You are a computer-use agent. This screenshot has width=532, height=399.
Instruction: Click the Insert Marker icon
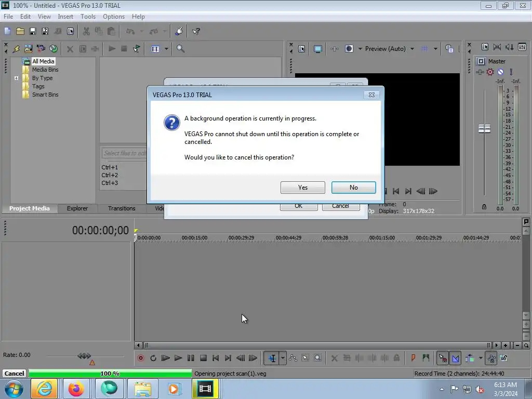pos(413,358)
